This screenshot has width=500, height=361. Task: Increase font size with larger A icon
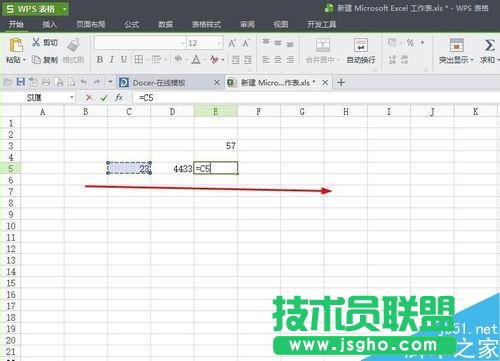(x=232, y=43)
